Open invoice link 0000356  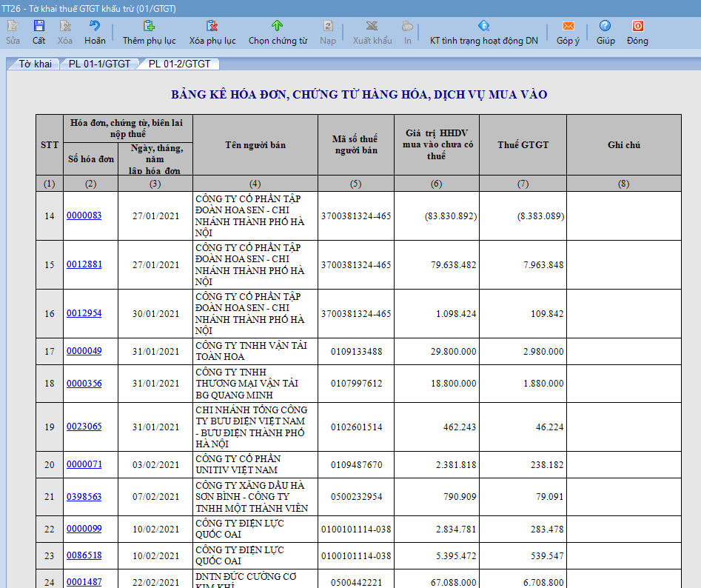tap(84, 383)
